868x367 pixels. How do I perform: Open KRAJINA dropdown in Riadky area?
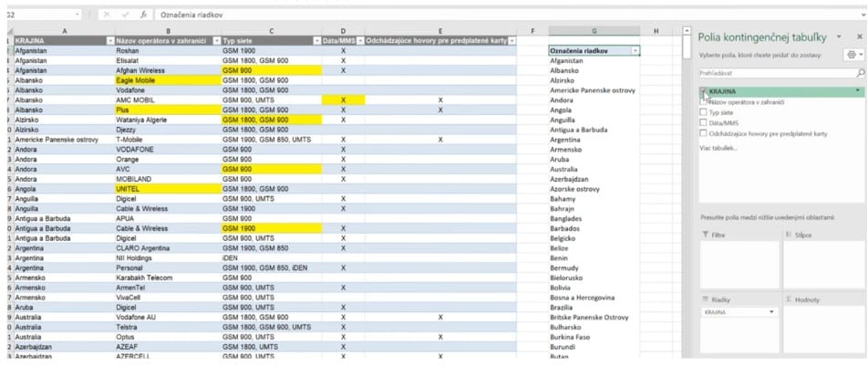coord(771,312)
